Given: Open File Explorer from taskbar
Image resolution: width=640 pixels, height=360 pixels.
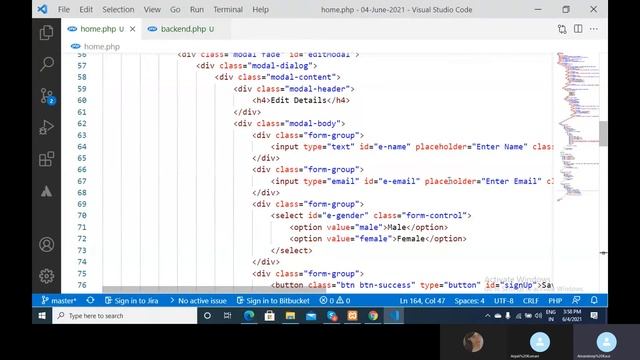Looking at the screenshot, I should 290,316.
